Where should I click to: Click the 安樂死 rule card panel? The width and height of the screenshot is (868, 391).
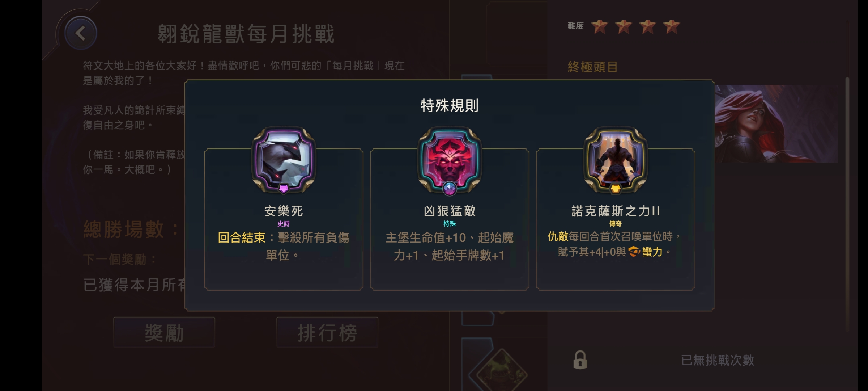coord(284,219)
